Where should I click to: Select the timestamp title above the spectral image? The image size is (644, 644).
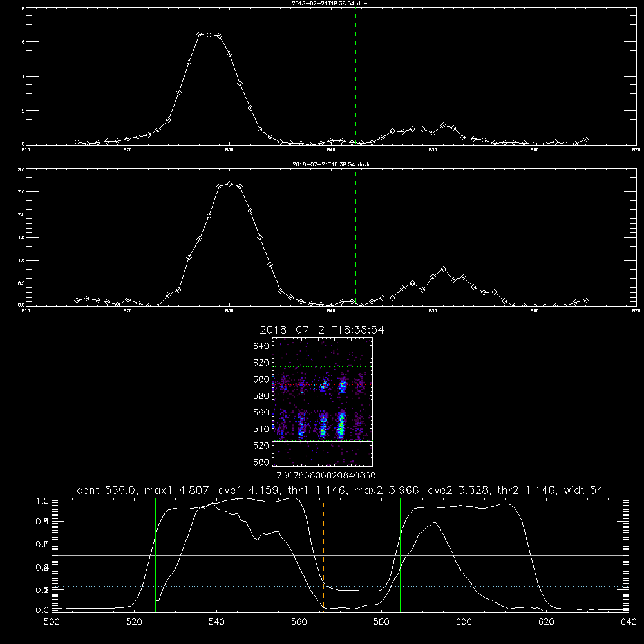(x=322, y=330)
